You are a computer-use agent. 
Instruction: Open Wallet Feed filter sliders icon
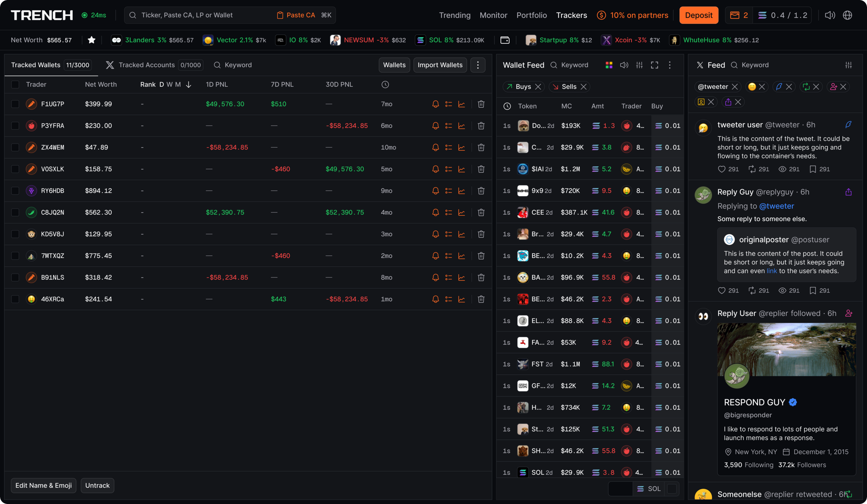click(x=639, y=65)
